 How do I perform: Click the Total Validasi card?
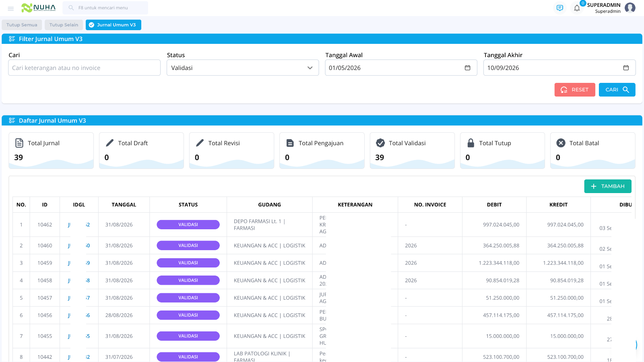412,150
